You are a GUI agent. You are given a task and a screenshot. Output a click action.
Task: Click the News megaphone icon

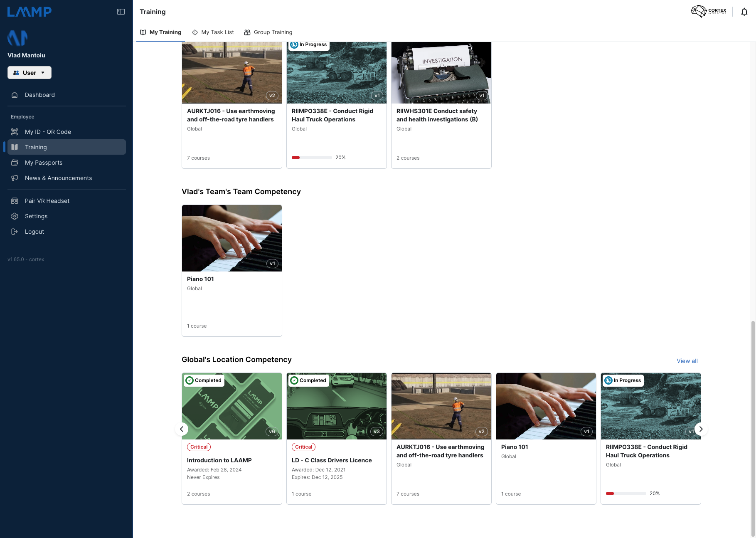point(15,178)
